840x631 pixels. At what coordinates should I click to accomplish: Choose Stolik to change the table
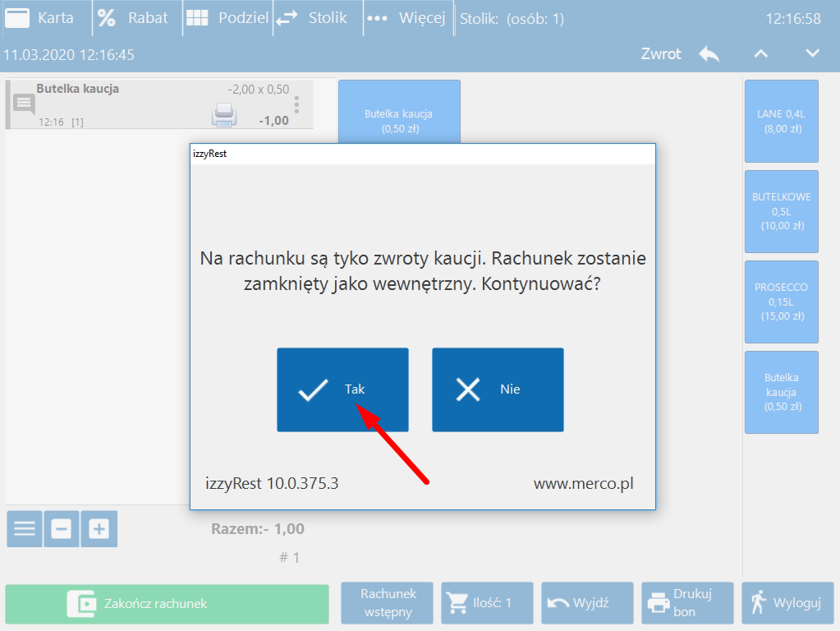[312, 18]
